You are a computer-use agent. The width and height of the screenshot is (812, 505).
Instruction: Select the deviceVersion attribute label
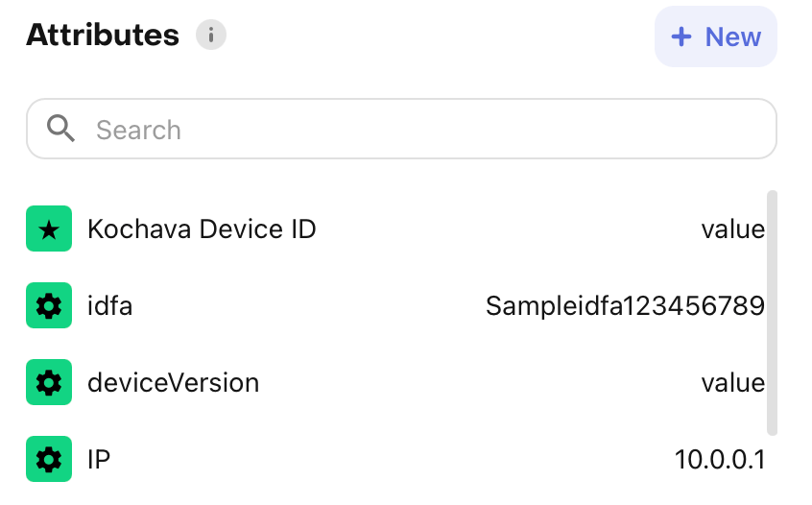tap(173, 383)
